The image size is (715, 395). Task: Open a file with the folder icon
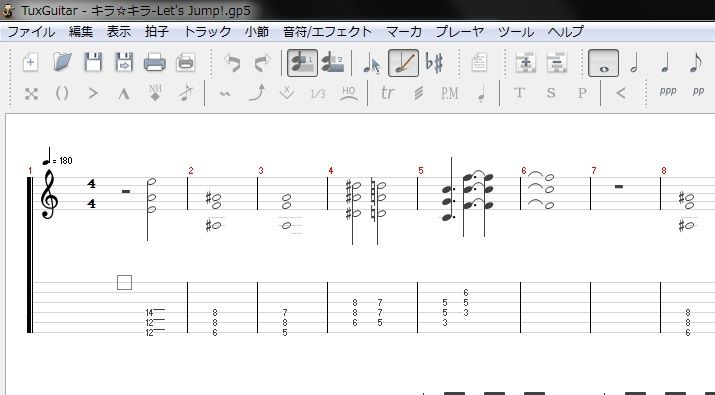pos(62,62)
